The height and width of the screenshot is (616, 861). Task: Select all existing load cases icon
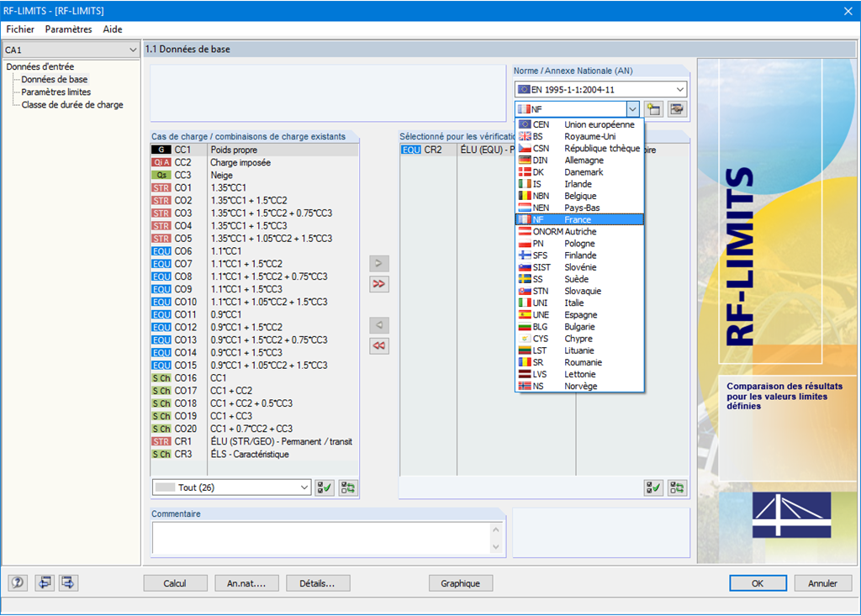click(x=325, y=487)
